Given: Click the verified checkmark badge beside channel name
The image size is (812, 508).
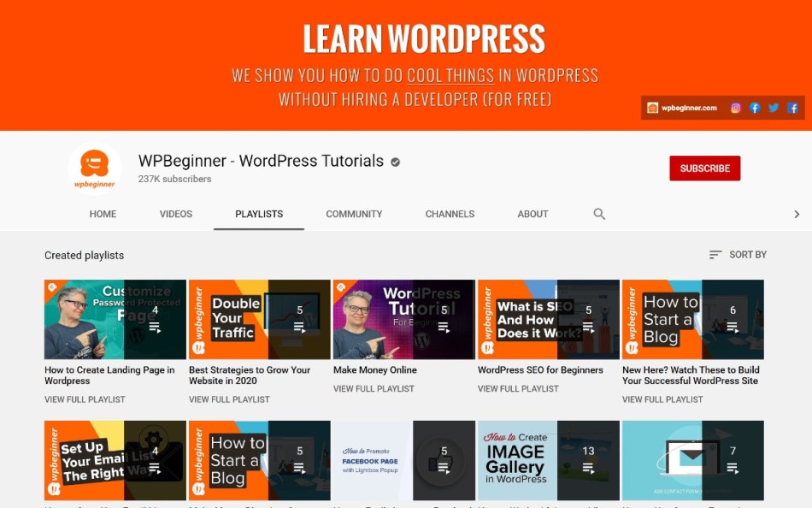Looking at the screenshot, I should click(x=395, y=162).
